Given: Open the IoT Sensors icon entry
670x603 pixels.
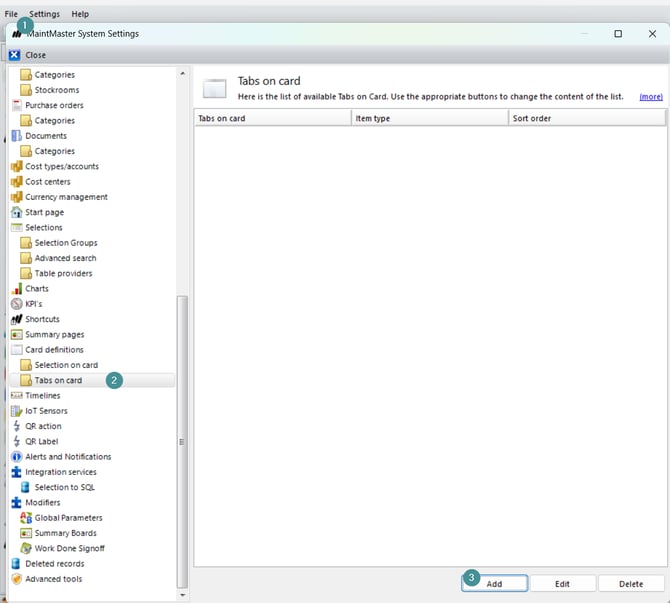Looking at the screenshot, I should pos(16,411).
